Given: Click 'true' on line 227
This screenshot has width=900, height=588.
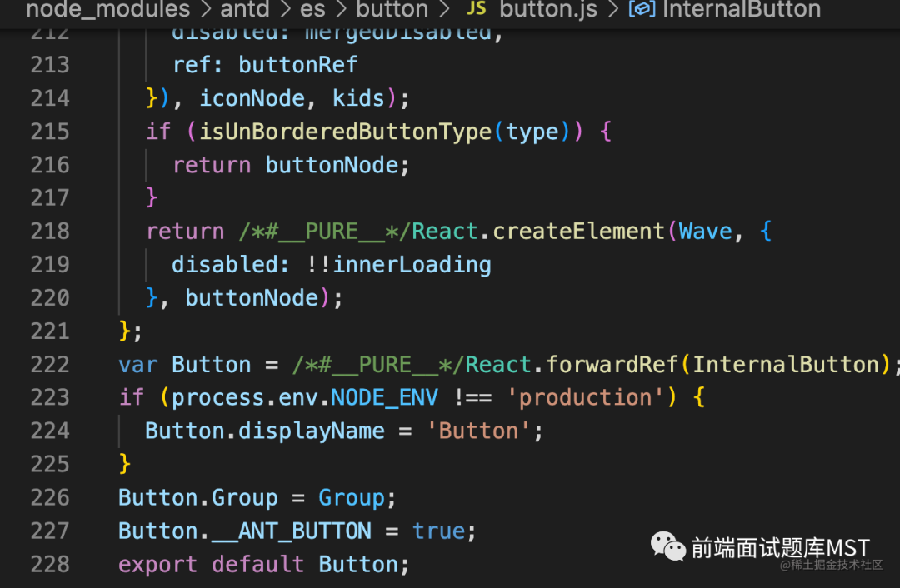Looking at the screenshot, I should pyautogui.click(x=438, y=531).
